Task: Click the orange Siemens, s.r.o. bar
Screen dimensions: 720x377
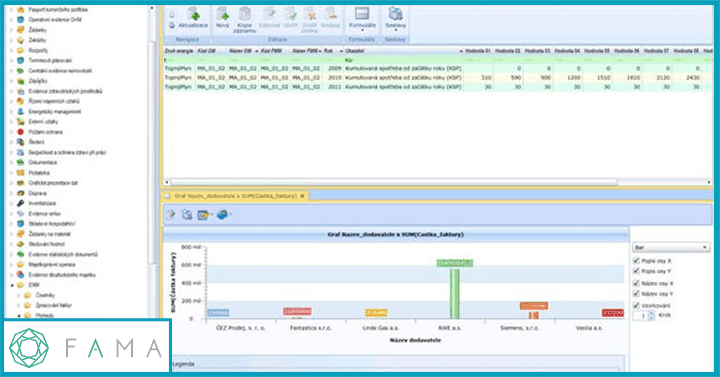Action: (533, 315)
